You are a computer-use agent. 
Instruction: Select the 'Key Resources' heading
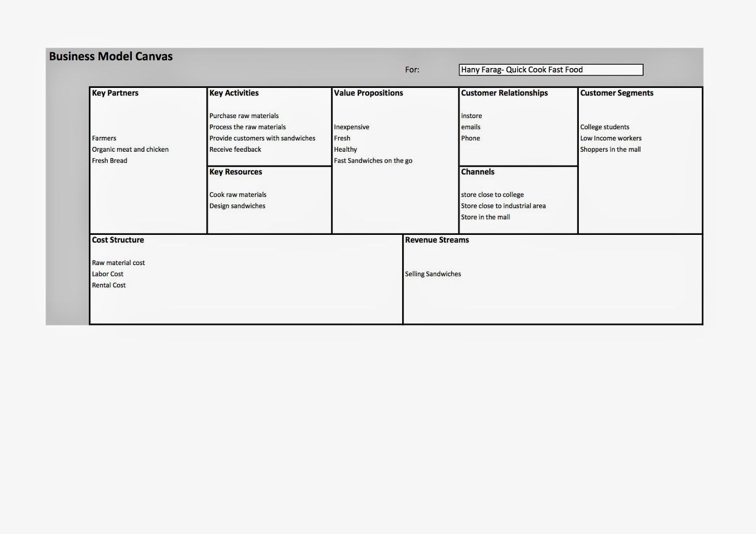(236, 172)
